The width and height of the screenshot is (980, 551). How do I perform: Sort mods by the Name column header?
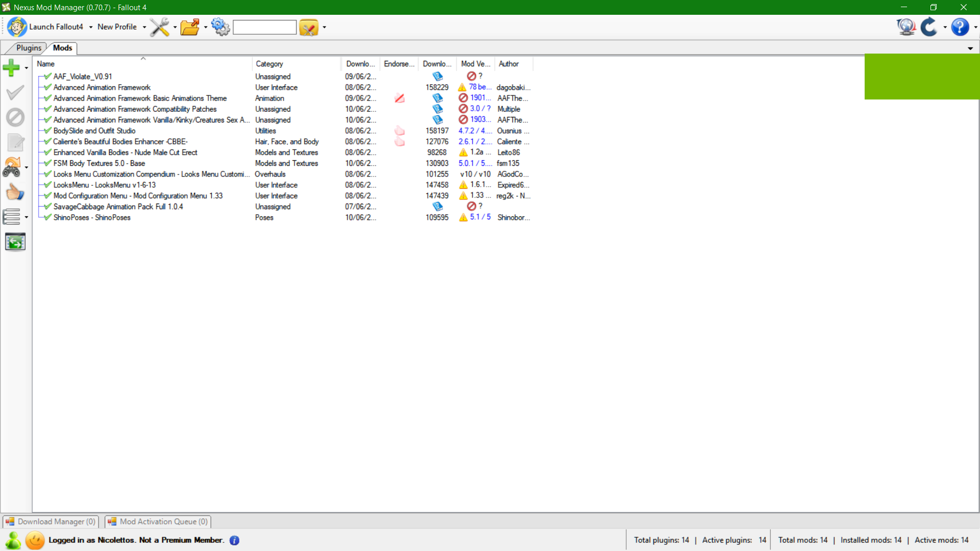pyautogui.click(x=142, y=64)
